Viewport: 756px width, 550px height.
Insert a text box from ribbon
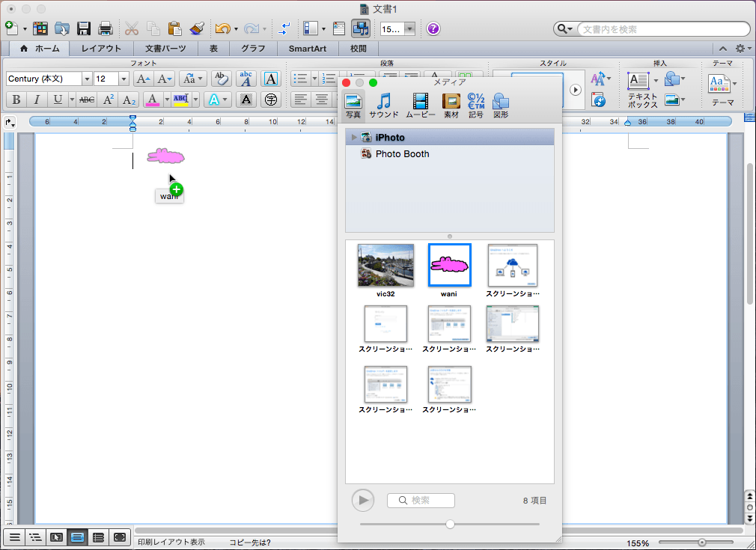(x=638, y=81)
